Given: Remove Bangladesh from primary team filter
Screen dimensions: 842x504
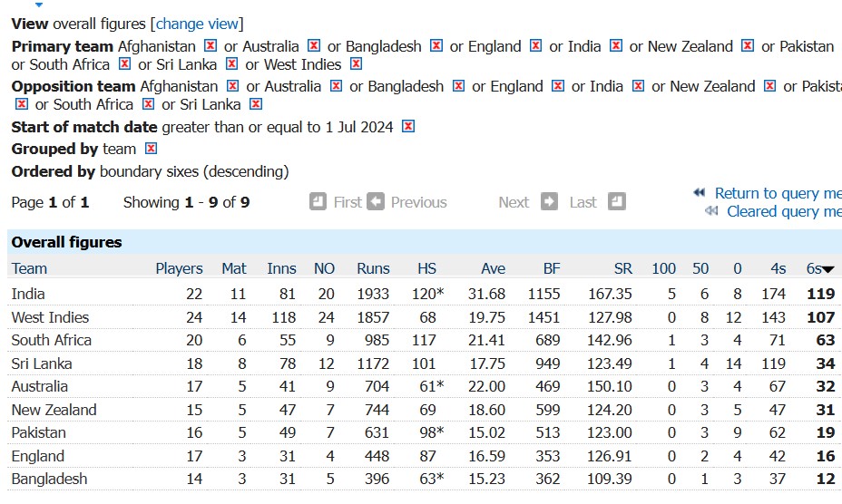Looking at the screenshot, I should click(x=436, y=46).
